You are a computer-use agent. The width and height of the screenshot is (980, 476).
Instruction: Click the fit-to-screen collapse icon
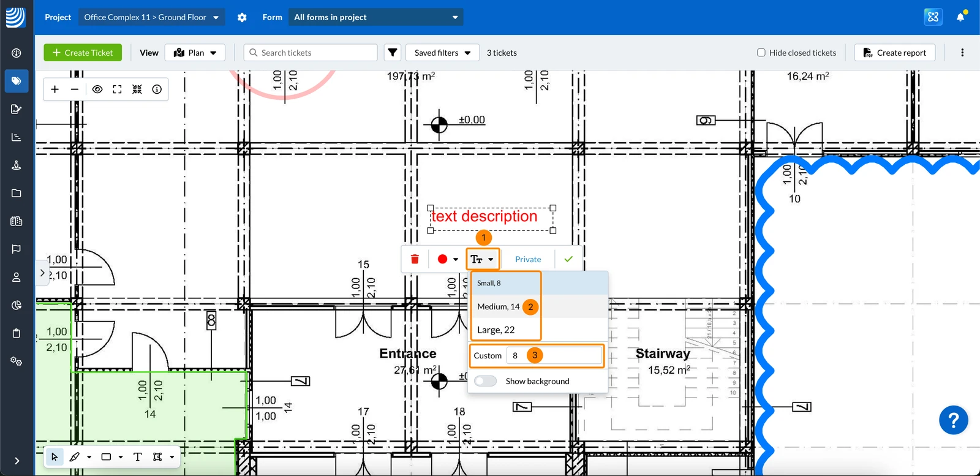pyautogui.click(x=137, y=89)
